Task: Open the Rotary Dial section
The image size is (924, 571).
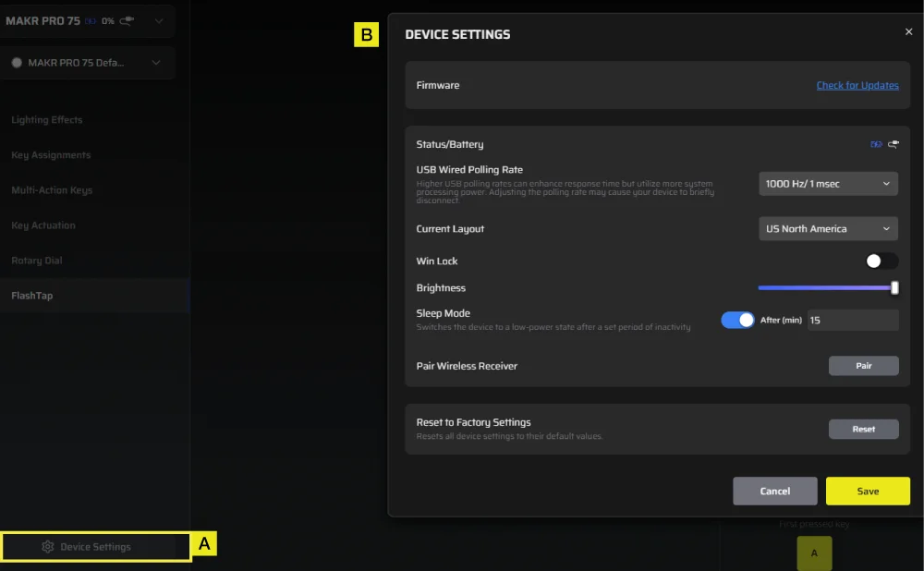Action: point(36,260)
